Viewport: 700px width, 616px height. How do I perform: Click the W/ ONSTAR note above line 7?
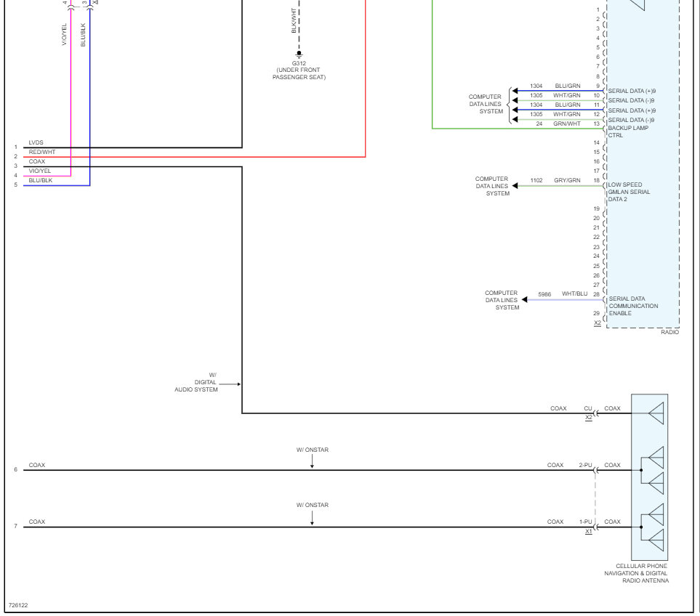(313, 505)
